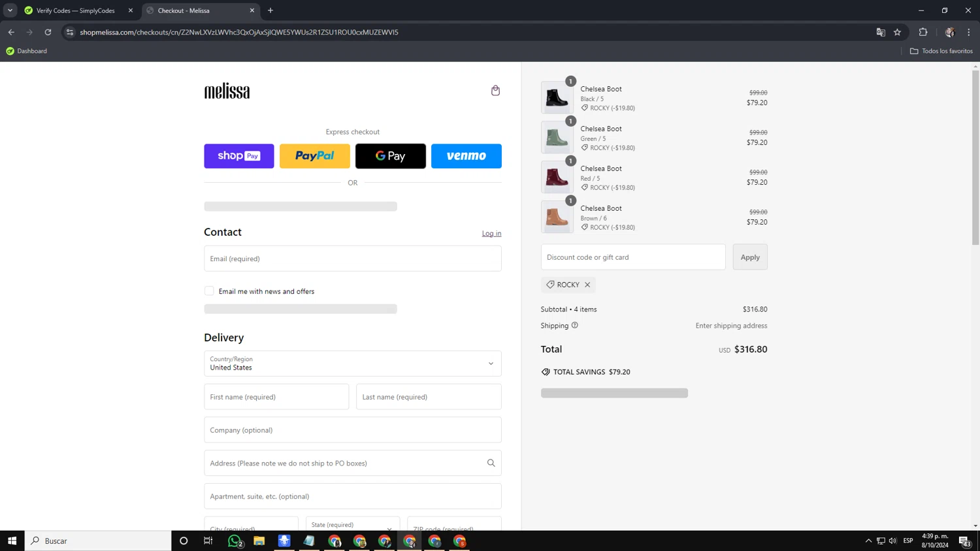Pay with Shop Pay
The image size is (980, 551).
point(239,156)
